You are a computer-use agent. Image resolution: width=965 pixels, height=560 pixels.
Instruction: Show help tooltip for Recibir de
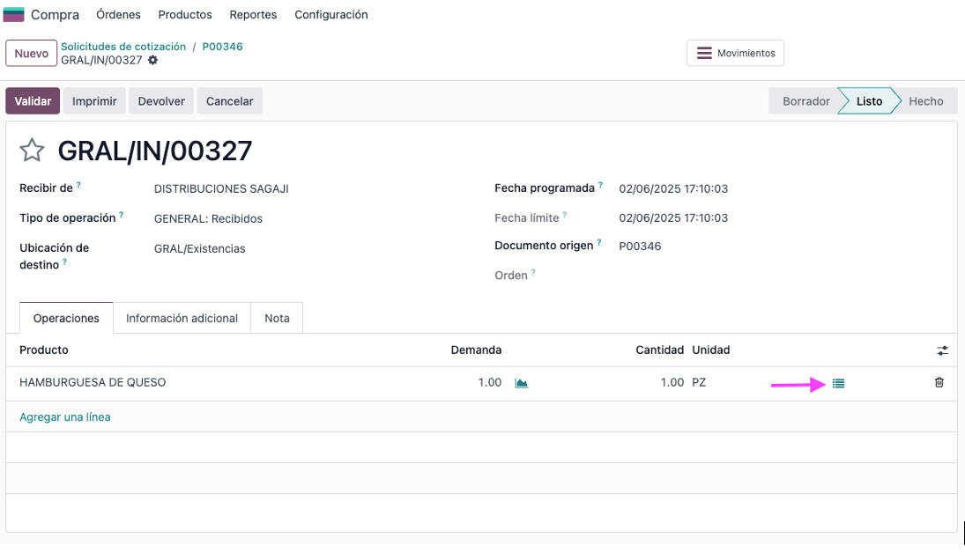coord(78,184)
